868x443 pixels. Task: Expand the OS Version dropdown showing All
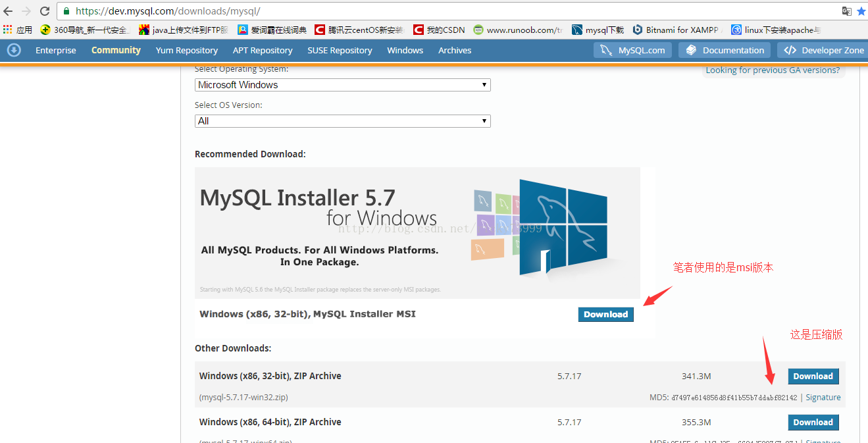(343, 121)
